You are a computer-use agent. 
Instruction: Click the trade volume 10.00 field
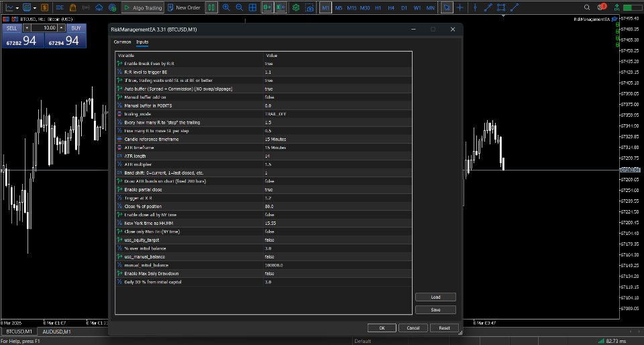[44, 28]
